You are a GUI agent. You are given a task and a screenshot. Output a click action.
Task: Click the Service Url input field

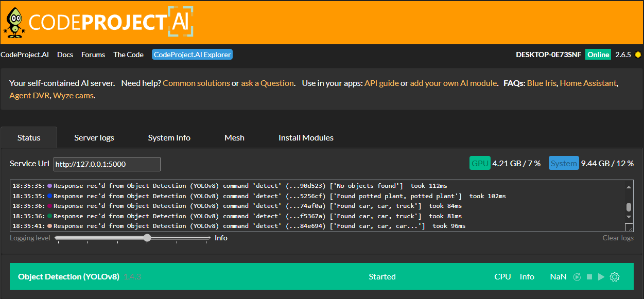tap(107, 164)
